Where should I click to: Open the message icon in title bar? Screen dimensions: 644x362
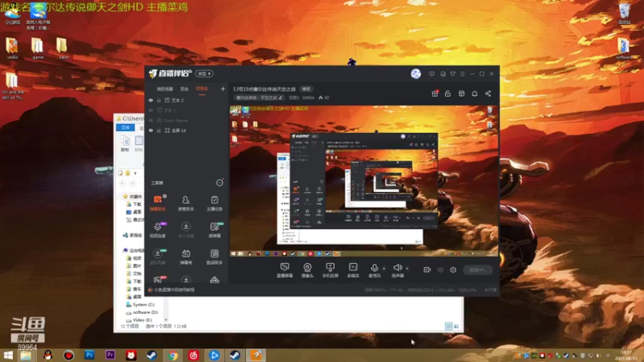pyautogui.click(x=431, y=74)
